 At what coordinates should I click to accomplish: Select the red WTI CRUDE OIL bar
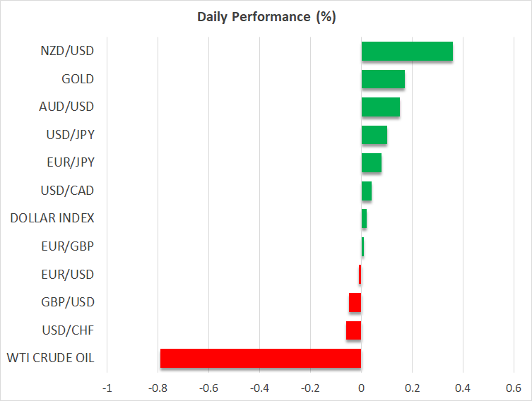[x=261, y=358]
